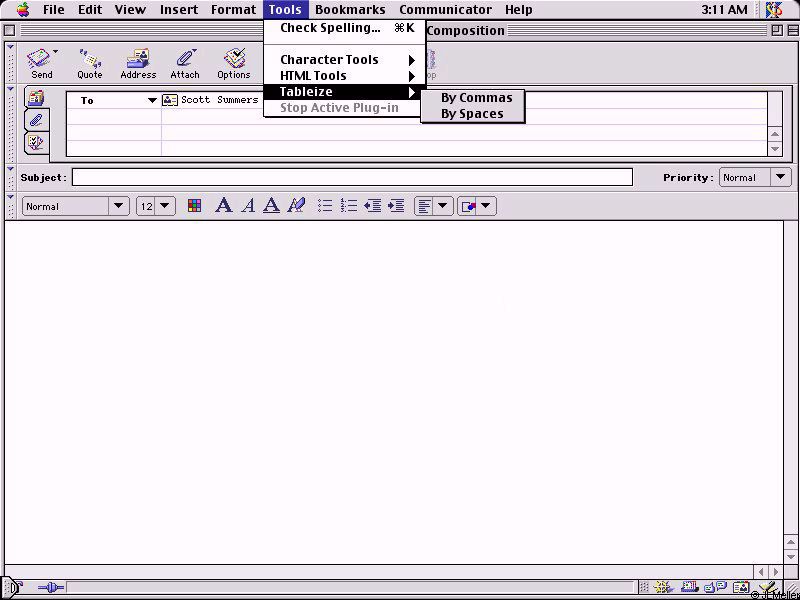800x600 pixels.
Task: Open the alignment dropdown
Action: pos(433,206)
